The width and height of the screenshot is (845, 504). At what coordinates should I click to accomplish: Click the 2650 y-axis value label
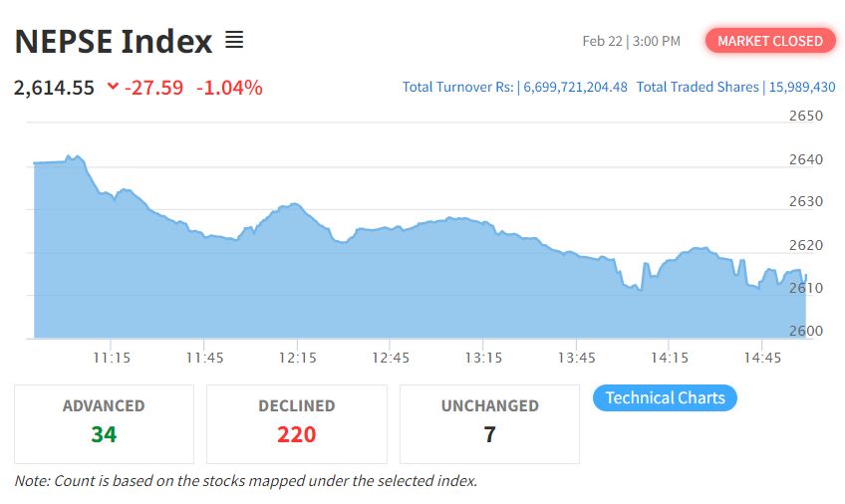806,116
